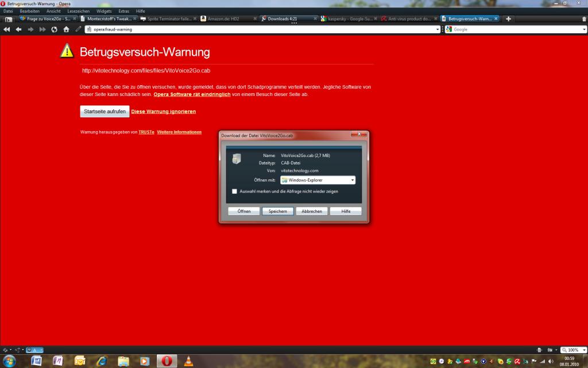Click the Action Center flag tray icon
This screenshot has height=368, width=588.
pyautogui.click(x=534, y=362)
